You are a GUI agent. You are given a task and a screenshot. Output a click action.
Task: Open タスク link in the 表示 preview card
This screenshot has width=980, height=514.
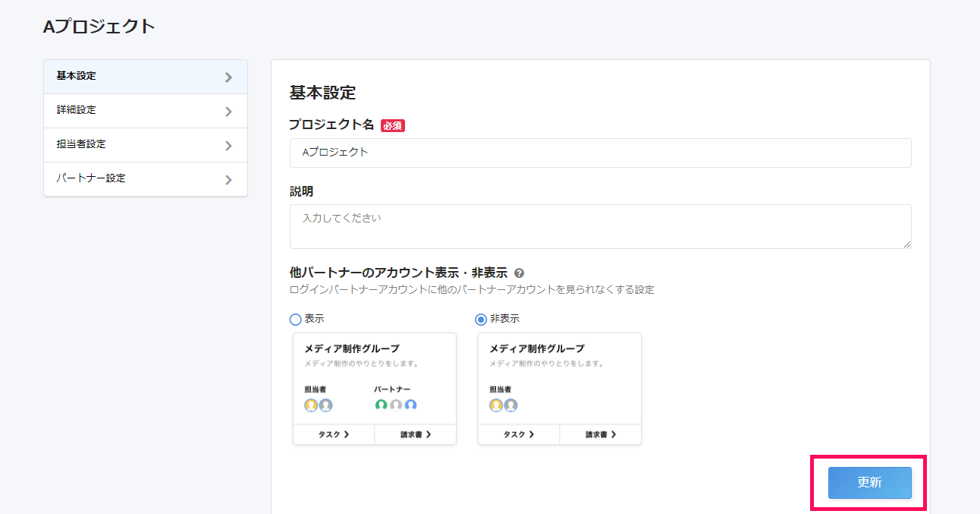[334, 435]
